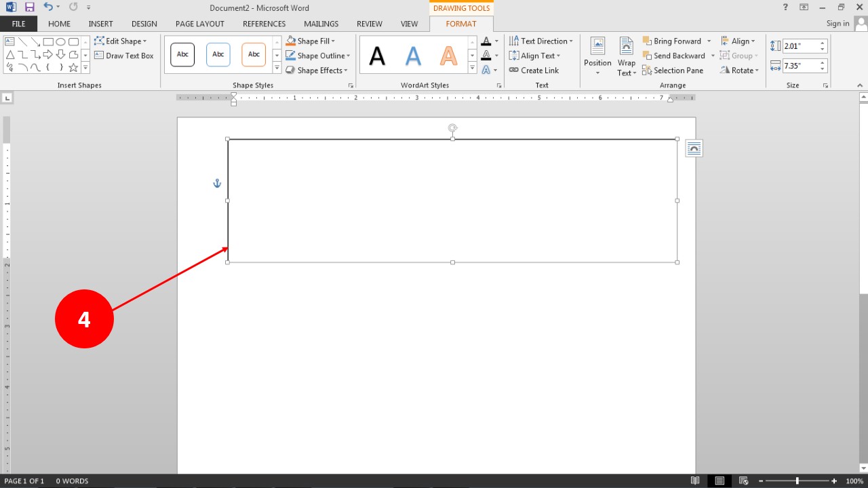The height and width of the screenshot is (488, 868).
Task: Switch to the HOME tab
Action: click(x=60, y=24)
